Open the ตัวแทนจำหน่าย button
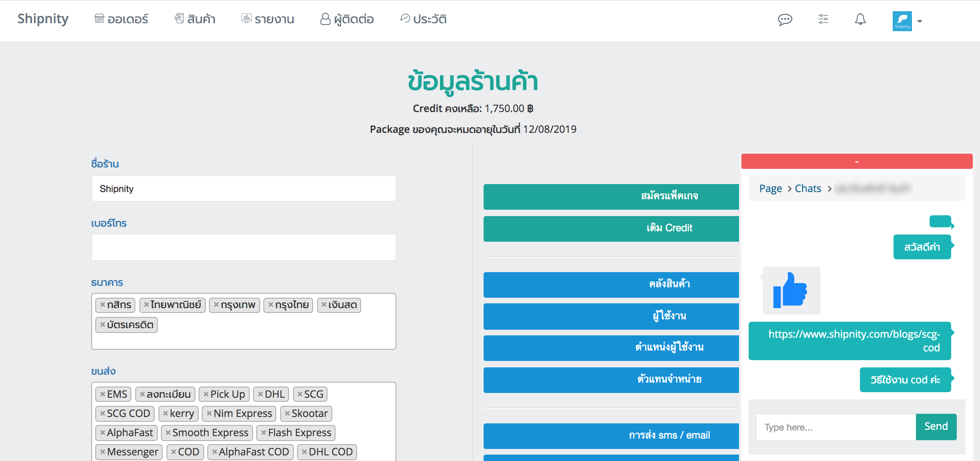This screenshot has width=980, height=461. pyautogui.click(x=611, y=380)
